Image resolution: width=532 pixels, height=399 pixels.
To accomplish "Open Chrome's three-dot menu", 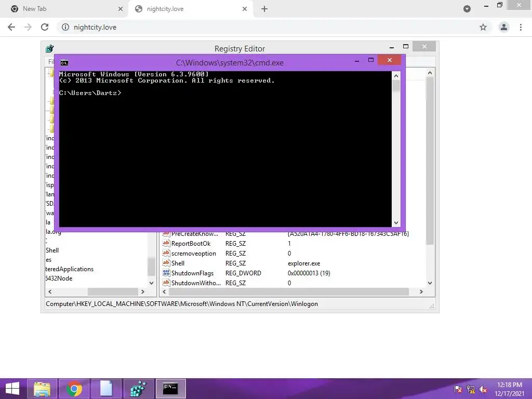I will coord(521,27).
